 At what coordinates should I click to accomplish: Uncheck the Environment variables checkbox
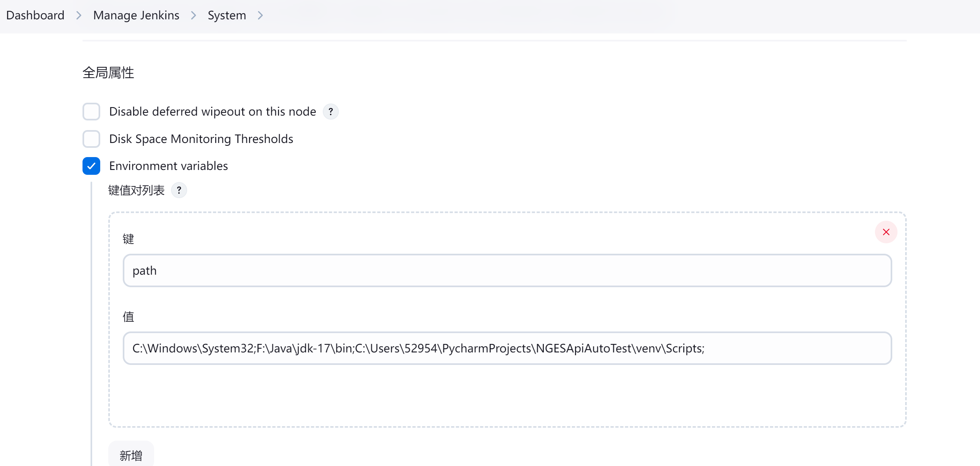91,166
